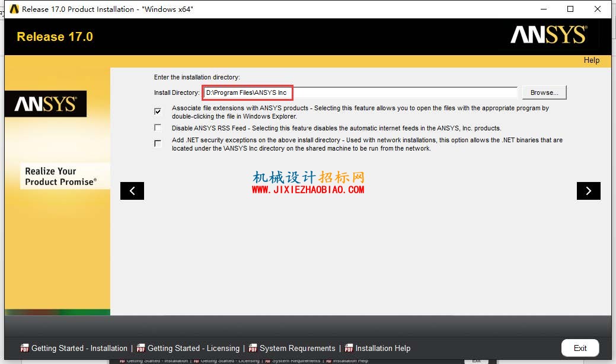Uncheck Associate file extensions with ANSYS products

tap(158, 111)
